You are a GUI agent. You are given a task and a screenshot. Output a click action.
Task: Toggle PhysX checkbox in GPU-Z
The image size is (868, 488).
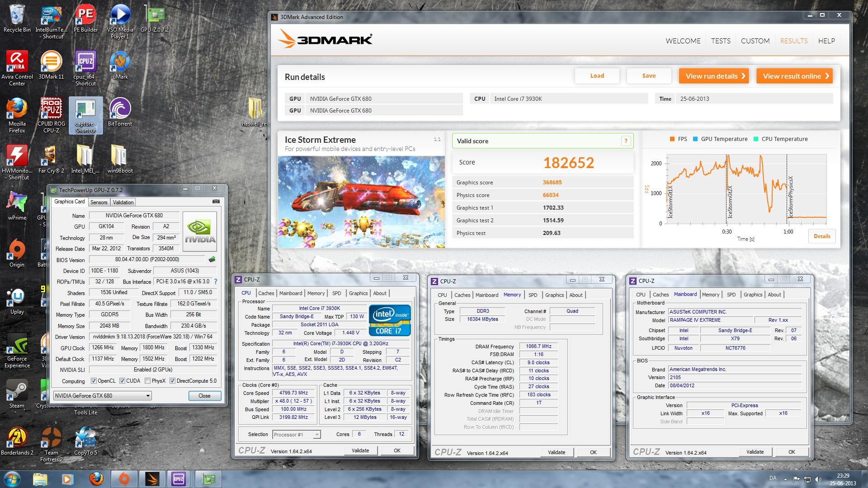[147, 381]
